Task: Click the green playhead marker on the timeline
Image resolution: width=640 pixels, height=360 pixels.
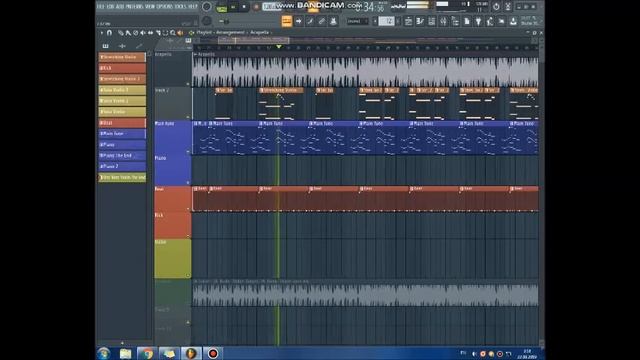Action: tap(279, 47)
